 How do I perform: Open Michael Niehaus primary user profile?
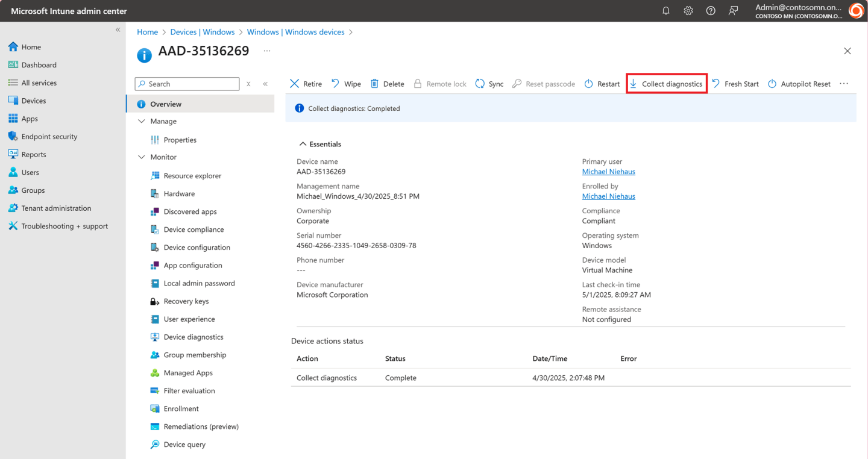pos(608,171)
